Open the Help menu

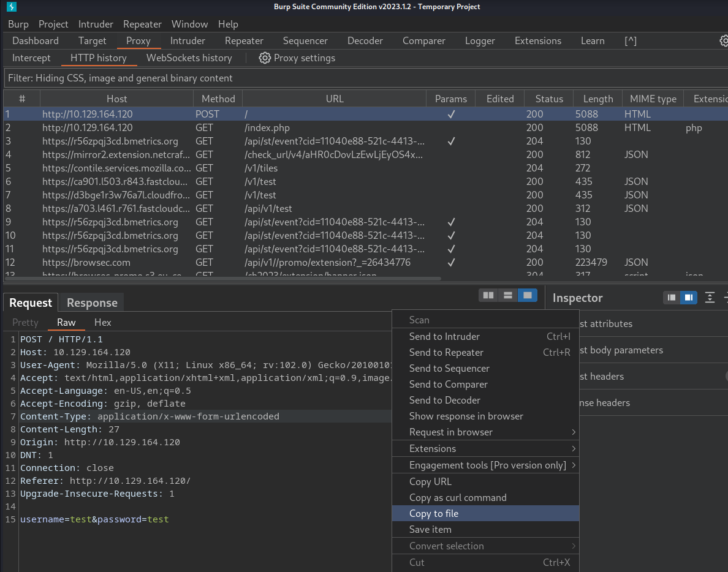[228, 24]
